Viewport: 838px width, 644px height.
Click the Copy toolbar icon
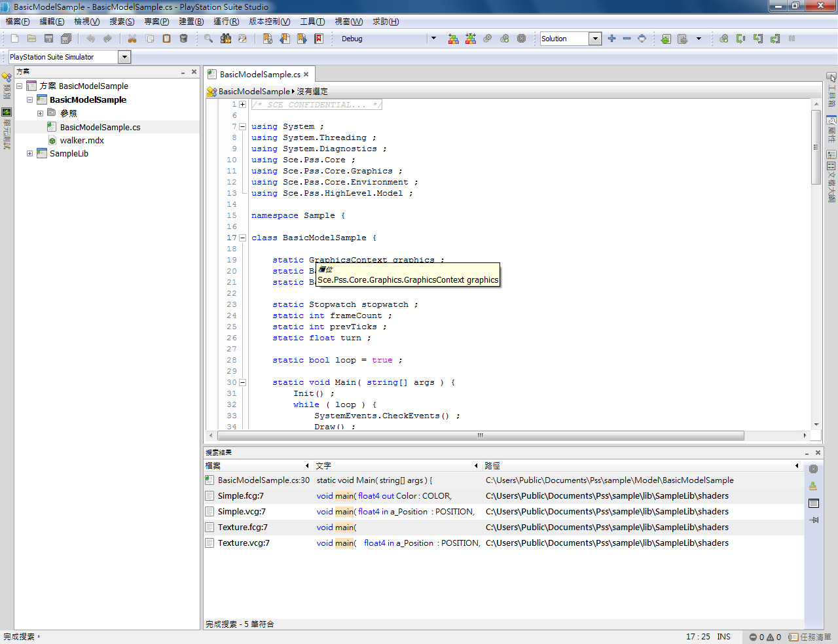tap(149, 39)
